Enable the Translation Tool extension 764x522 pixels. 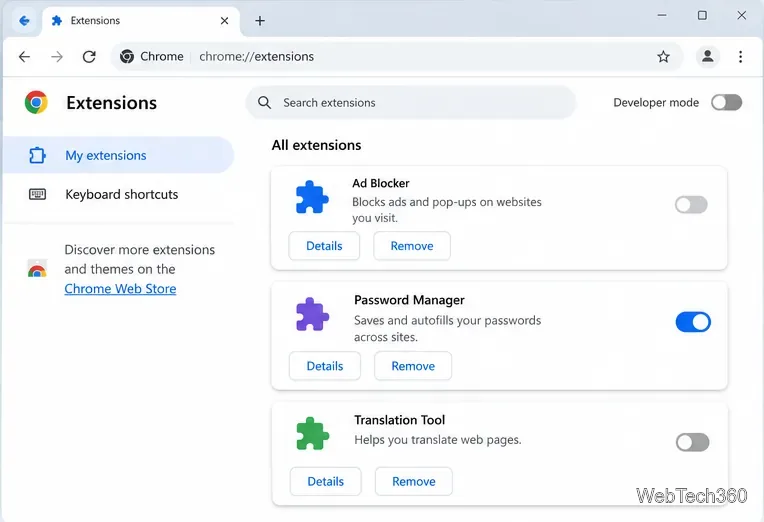coord(692,443)
